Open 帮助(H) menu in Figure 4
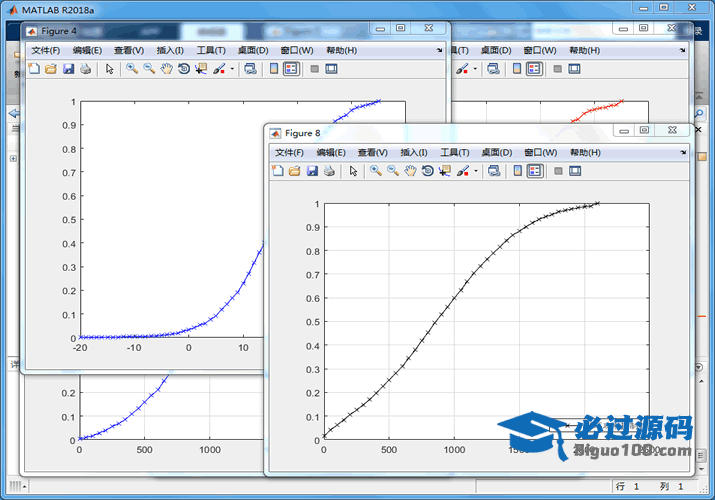The height and width of the screenshot is (500, 715). click(x=342, y=50)
